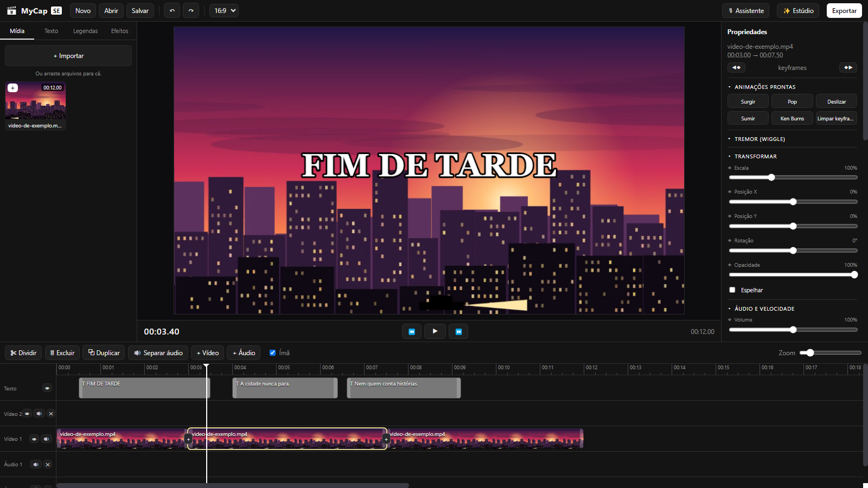Viewport: 868px width, 488px height.
Task: Collapse the Transformar section
Action: 755,157
